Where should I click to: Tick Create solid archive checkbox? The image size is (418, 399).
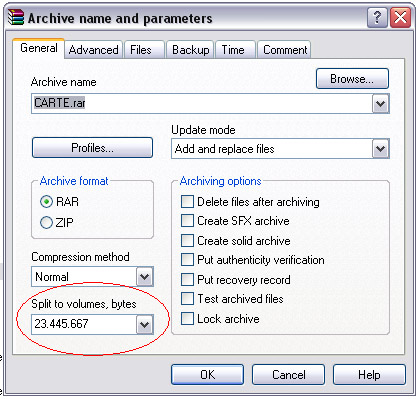pyautogui.click(x=187, y=241)
